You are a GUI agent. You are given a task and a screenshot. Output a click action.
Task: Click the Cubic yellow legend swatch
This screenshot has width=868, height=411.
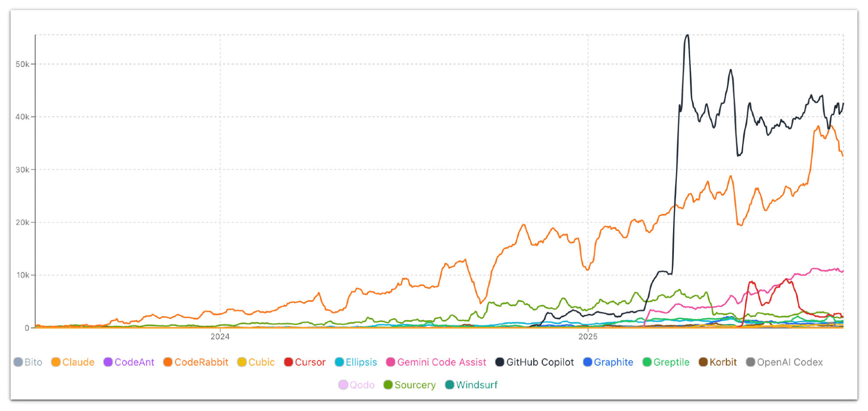click(242, 362)
